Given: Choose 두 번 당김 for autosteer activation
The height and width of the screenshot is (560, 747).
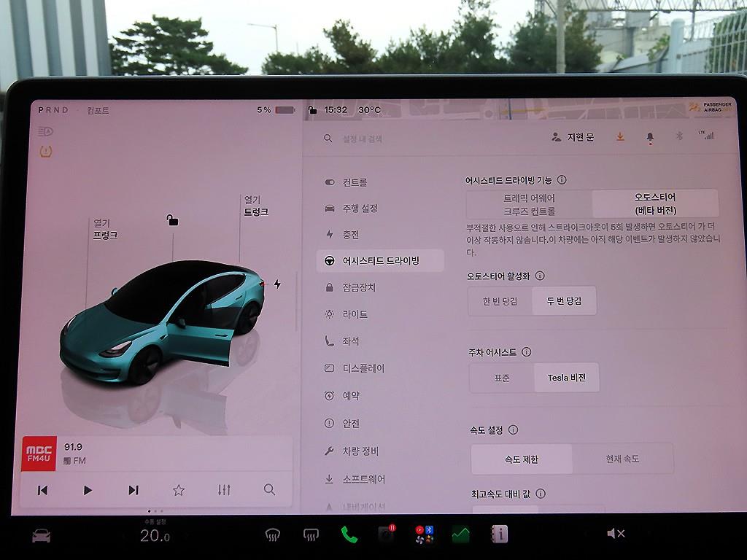Looking at the screenshot, I should click(x=564, y=300).
